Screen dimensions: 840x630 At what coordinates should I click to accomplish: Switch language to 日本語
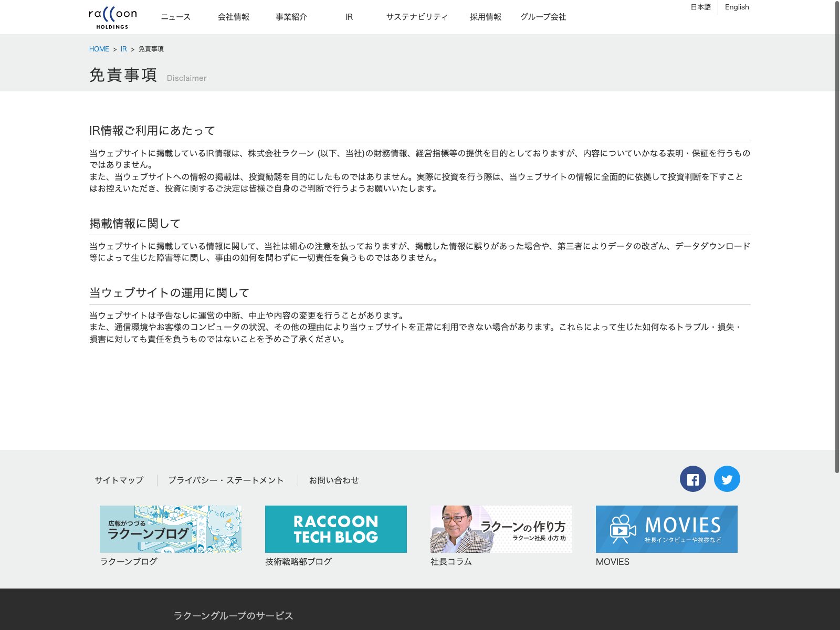tap(700, 7)
